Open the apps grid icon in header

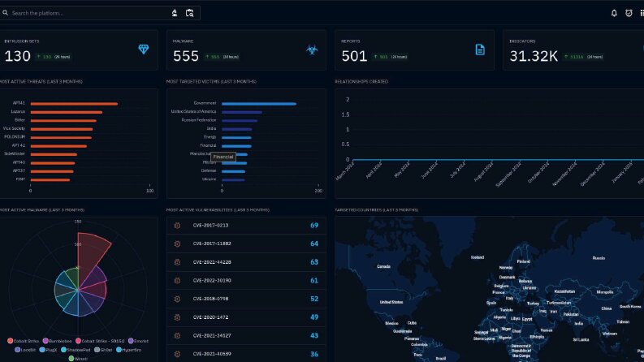pyautogui.click(x=642, y=13)
